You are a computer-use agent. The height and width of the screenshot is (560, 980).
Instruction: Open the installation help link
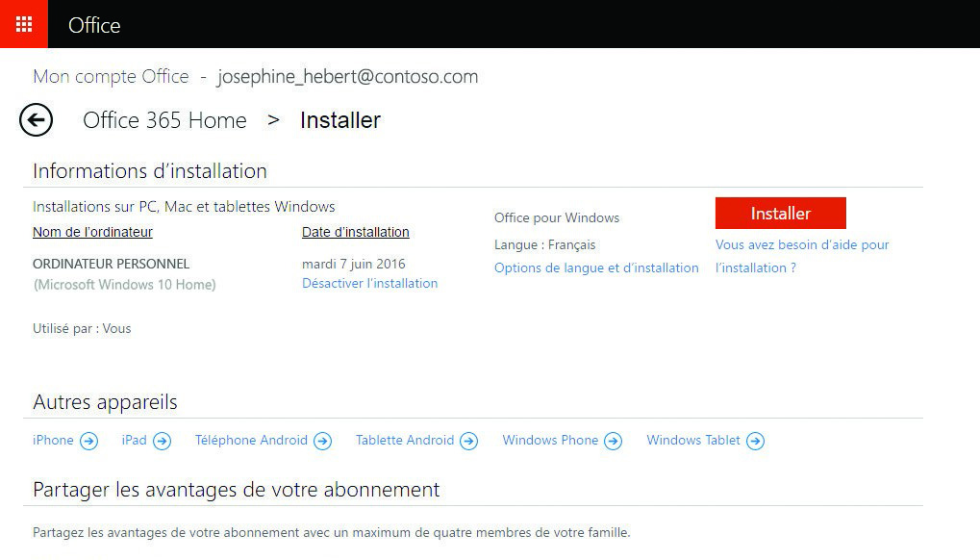(x=802, y=256)
